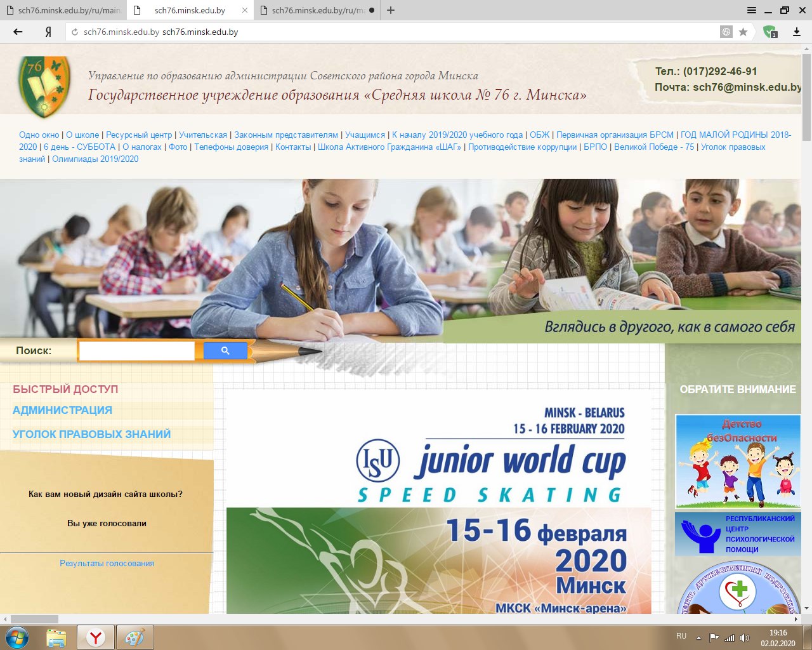
Task: Open 'Противодействие коррупции' link
Action: (x=522, y=147)
